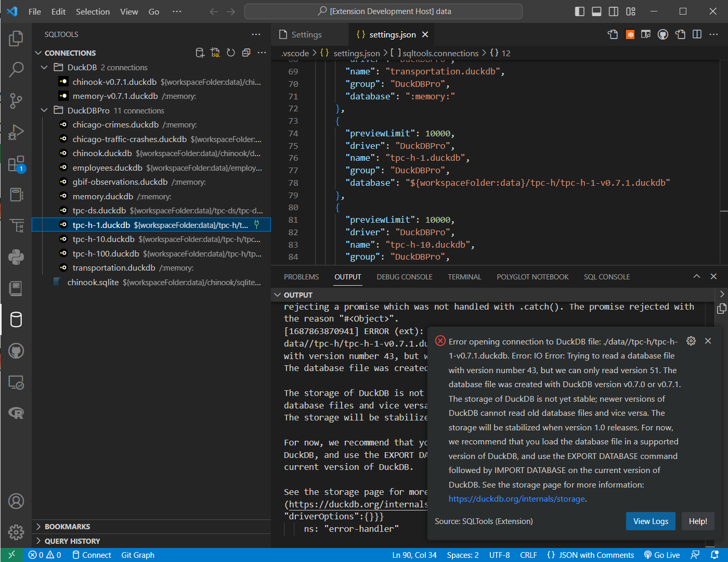Switch to the TERMINAL panel tab

464,277
